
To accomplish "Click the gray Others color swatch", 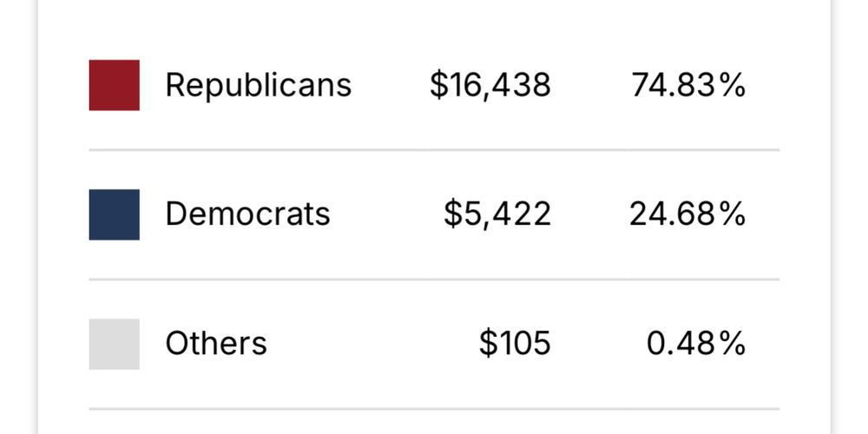I will coord(114,344).
